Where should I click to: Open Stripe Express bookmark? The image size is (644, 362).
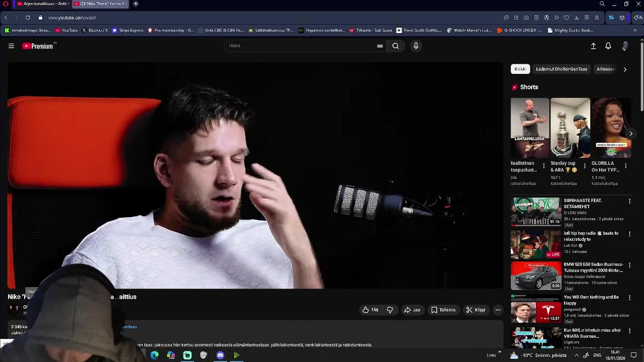click(128, 30)
